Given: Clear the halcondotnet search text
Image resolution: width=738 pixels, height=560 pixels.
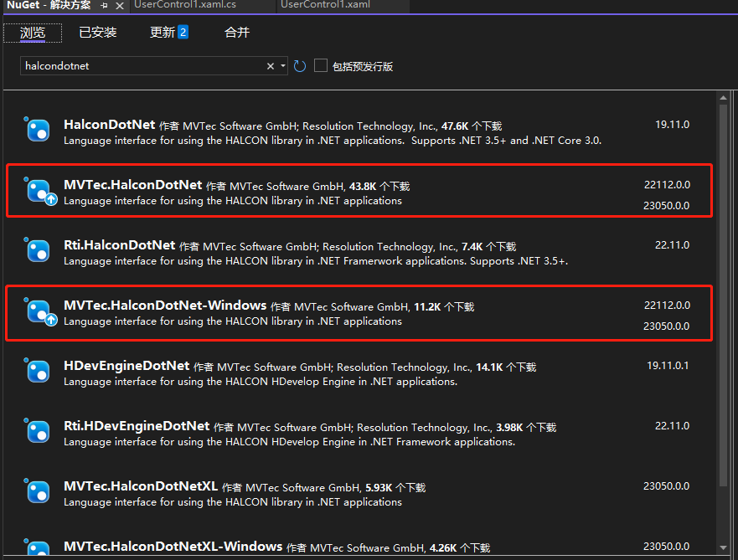Looking at the screenshot, I should [x=271, y=66].
